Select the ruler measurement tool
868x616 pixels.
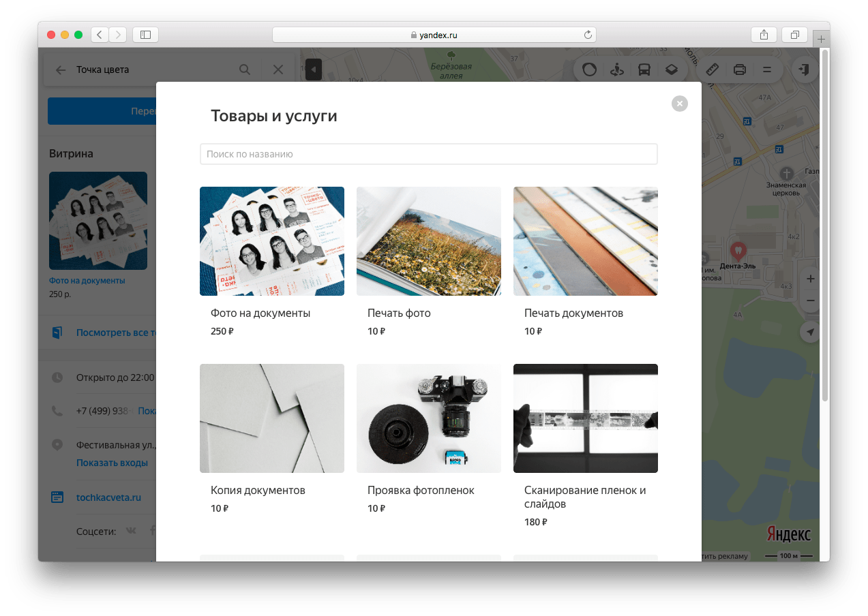(x=712, y=70)
